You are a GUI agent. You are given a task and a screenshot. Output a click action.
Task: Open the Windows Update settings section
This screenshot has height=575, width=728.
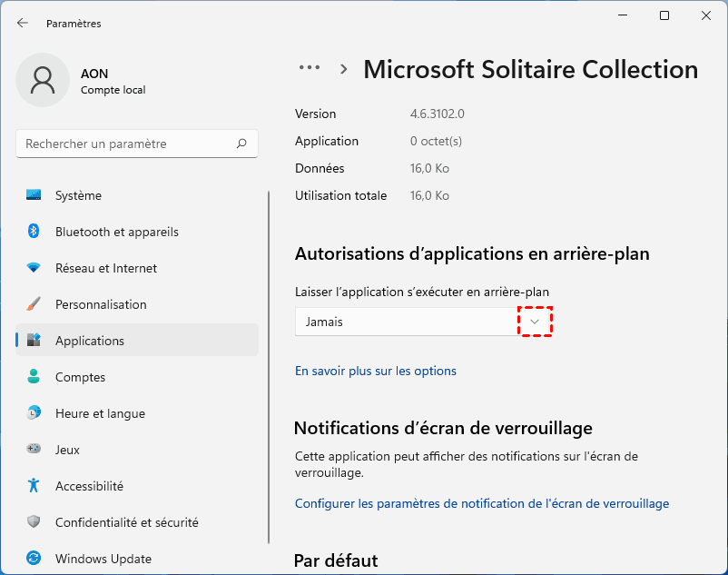[x=103, y=559]
